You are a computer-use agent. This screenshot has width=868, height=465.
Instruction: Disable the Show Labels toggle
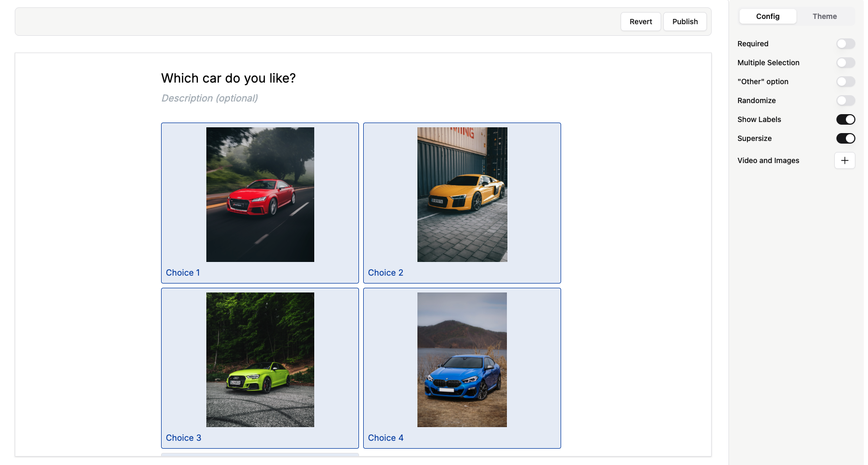[845, 119]
